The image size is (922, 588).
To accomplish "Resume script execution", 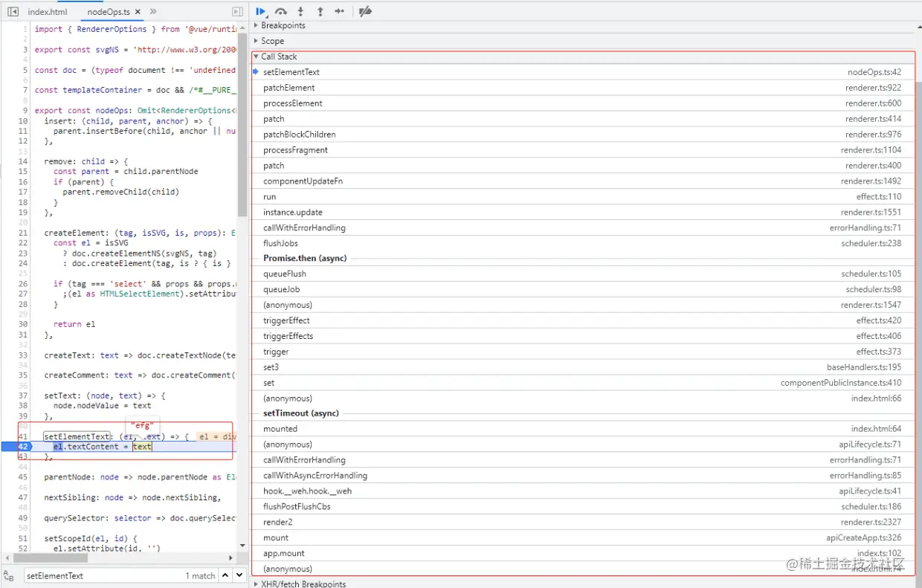I will [x=261, y=11].
